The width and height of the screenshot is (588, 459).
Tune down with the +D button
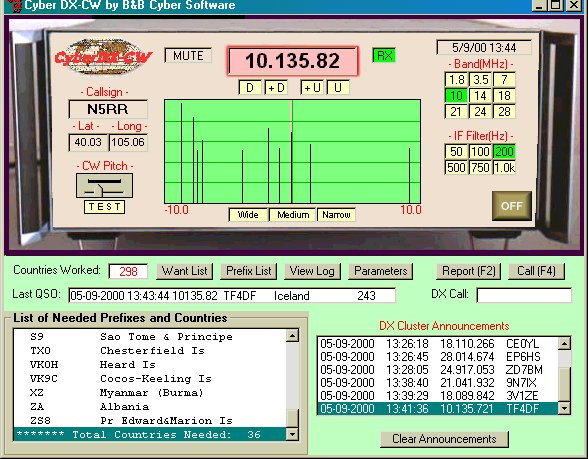click(x=276, y=88)
